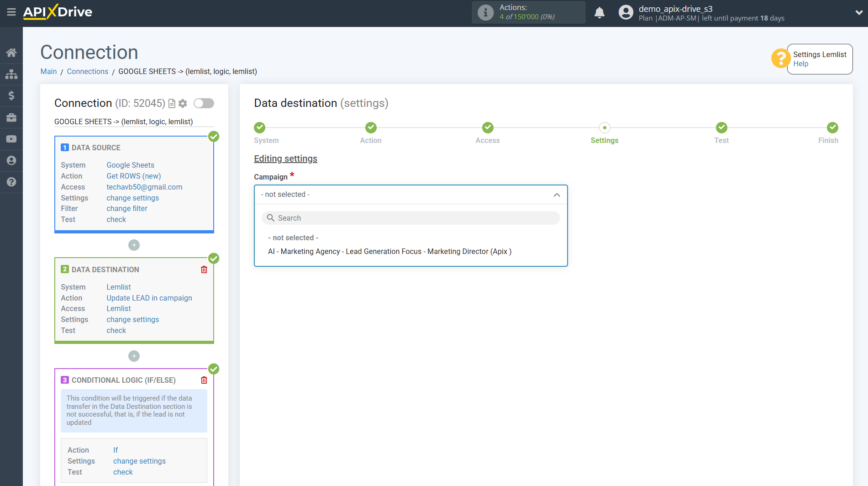Open the connection notes document icon
The image size is (868, 486).
[172, 104]
